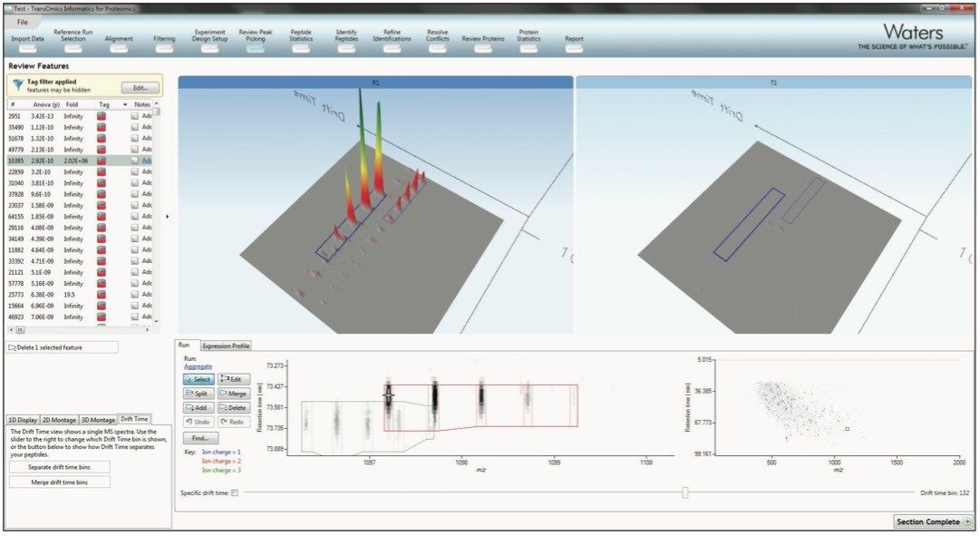980x536 pixels.
Task: Switch to the 1D Display tab
Action: pyautogui.click(x=23, y=420)
